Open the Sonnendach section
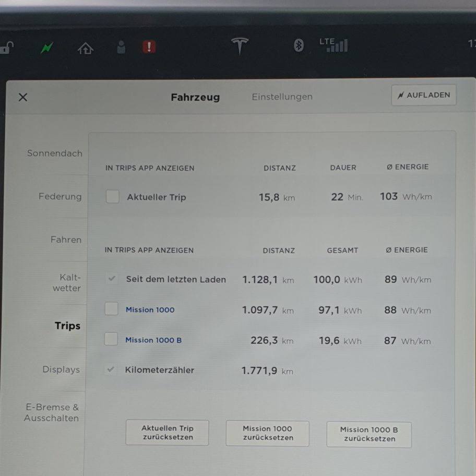The width and height of the screenshot is (476, 476). (x=55, y=153)
